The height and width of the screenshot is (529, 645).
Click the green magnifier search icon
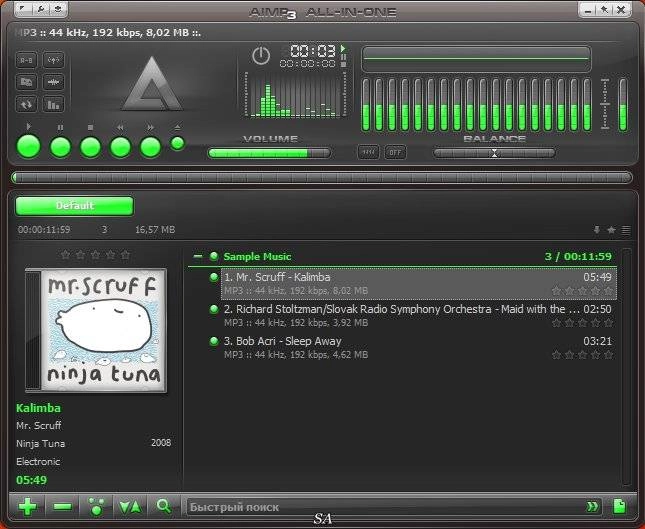(164, 506)
